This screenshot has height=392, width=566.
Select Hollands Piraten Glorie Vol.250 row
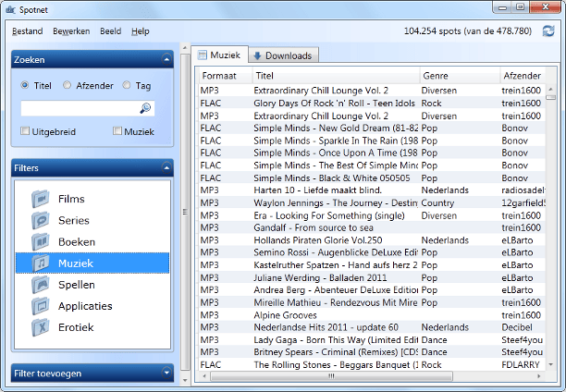click(x=372, y=240)
